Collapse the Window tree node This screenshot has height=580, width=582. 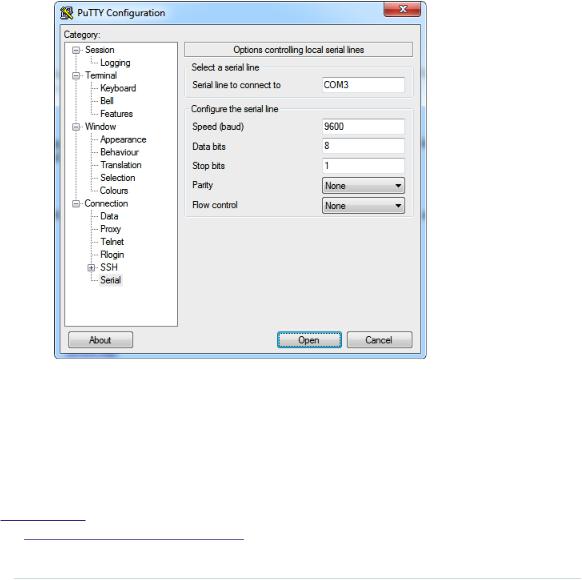click(76, 127)
